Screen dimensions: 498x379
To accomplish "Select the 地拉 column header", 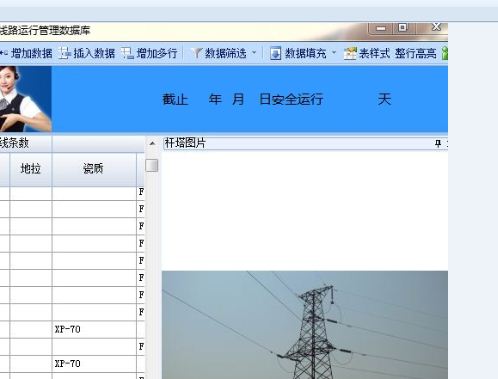I will point(31,169).
